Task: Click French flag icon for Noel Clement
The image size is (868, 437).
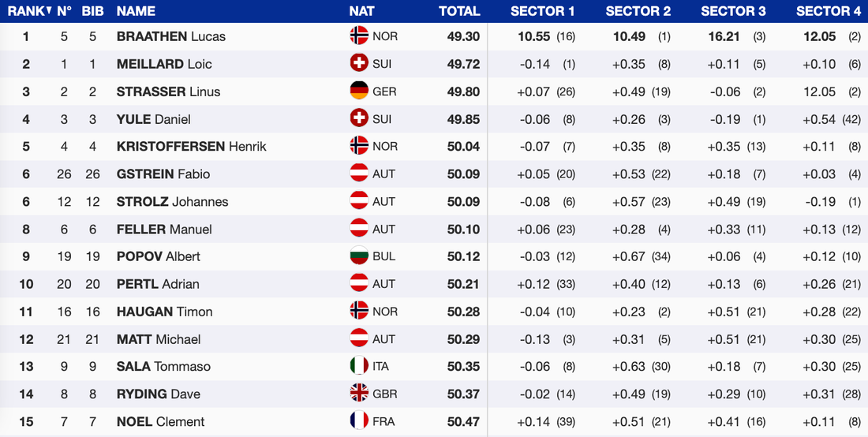Action: point(359,421)
